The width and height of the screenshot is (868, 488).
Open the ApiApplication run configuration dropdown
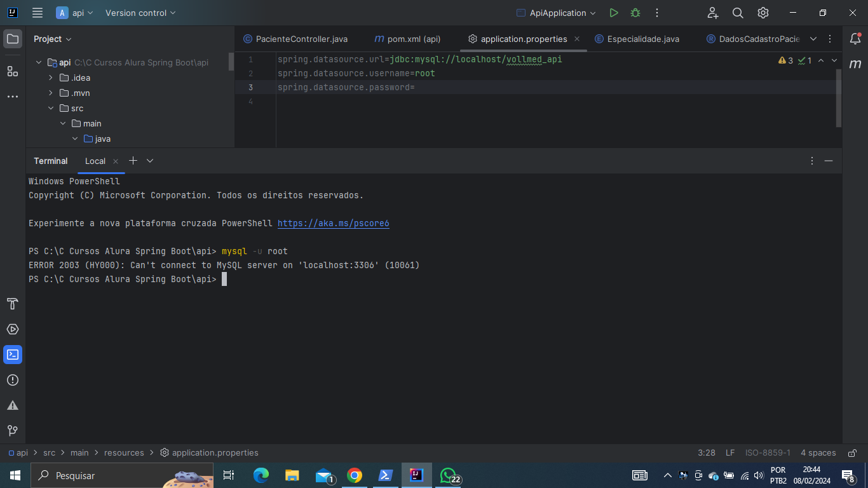click(x=557, y=13)
